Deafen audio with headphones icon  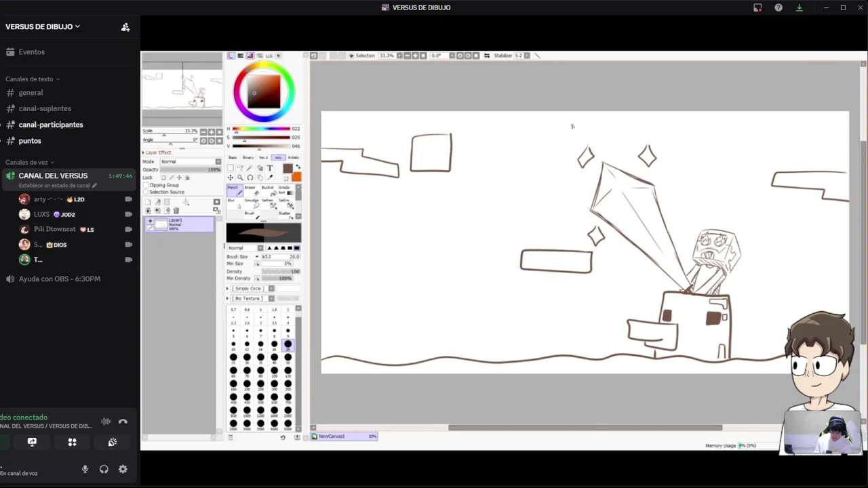coord(104,469)
